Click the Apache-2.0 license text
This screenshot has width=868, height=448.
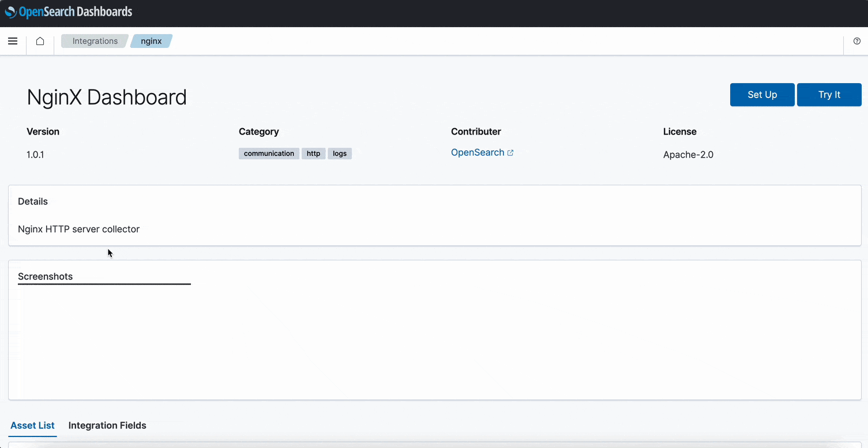pyautogui.click(x=688, y=155)
